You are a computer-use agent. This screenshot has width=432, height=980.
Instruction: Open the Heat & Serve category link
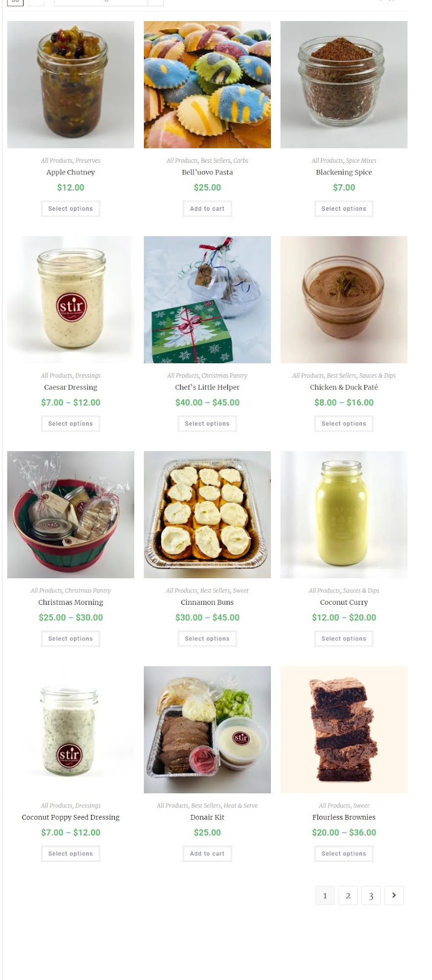240,806
